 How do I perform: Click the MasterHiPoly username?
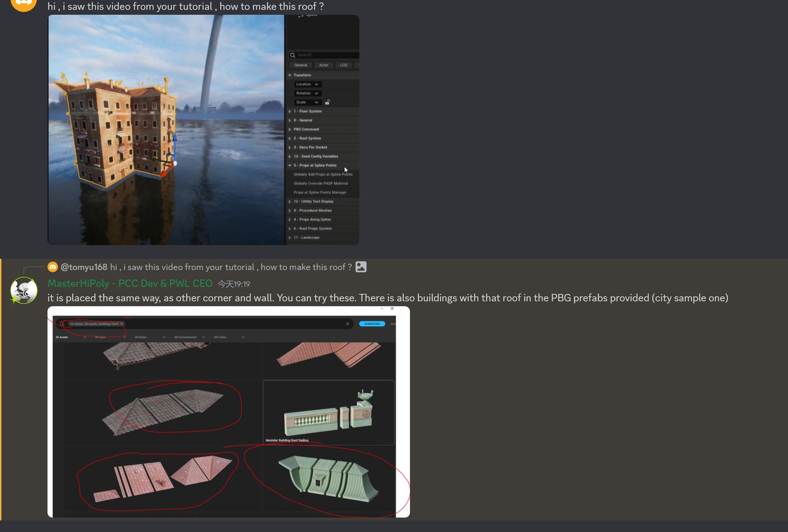[130, 283]
